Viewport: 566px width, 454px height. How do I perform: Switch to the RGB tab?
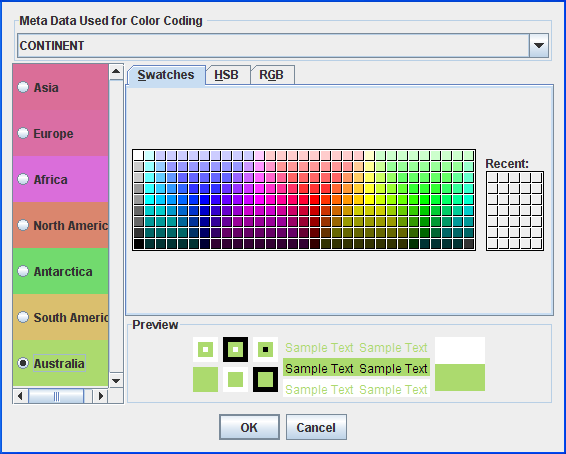272,75
